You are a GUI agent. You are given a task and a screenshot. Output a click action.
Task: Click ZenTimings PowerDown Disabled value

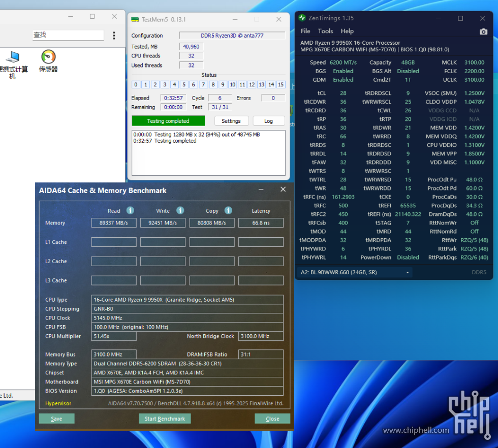(x=408, y=258)
